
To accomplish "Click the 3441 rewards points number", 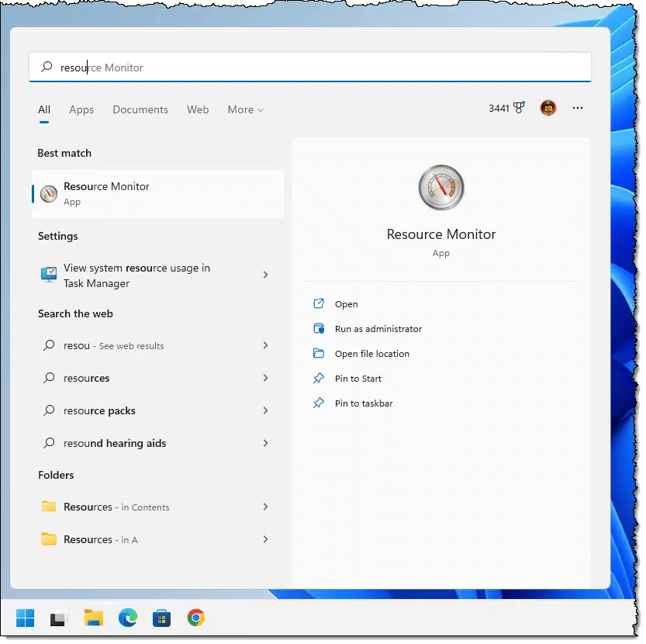I will click(499, 108).
